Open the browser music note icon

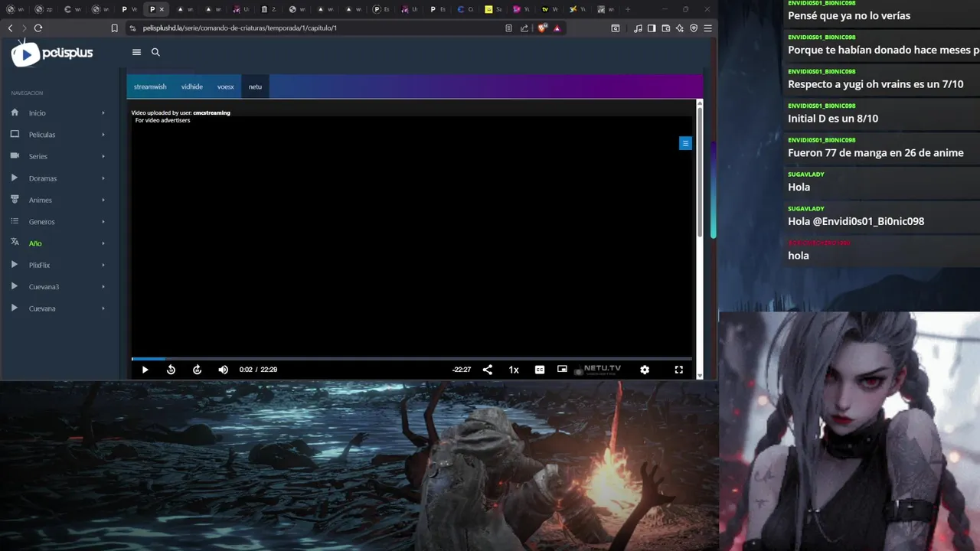coord(638,28)
